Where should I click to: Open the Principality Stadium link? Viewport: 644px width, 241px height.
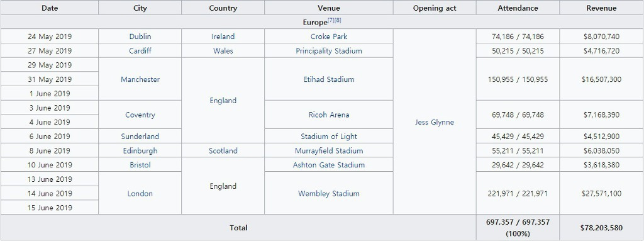[328, 51]
